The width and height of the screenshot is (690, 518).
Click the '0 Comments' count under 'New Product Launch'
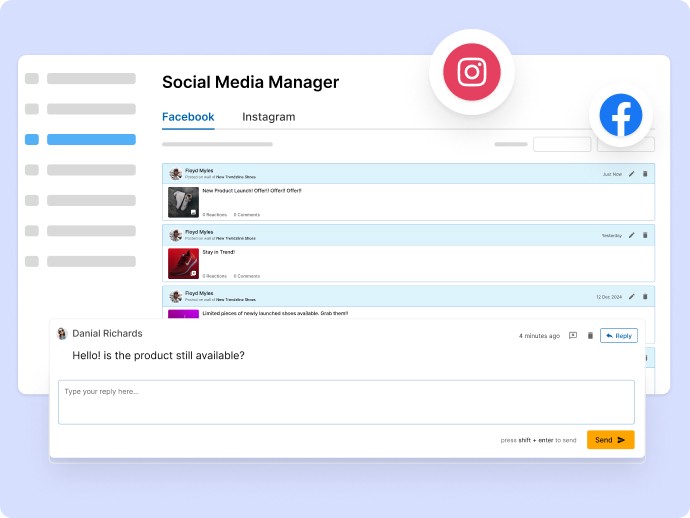point(246,215)
